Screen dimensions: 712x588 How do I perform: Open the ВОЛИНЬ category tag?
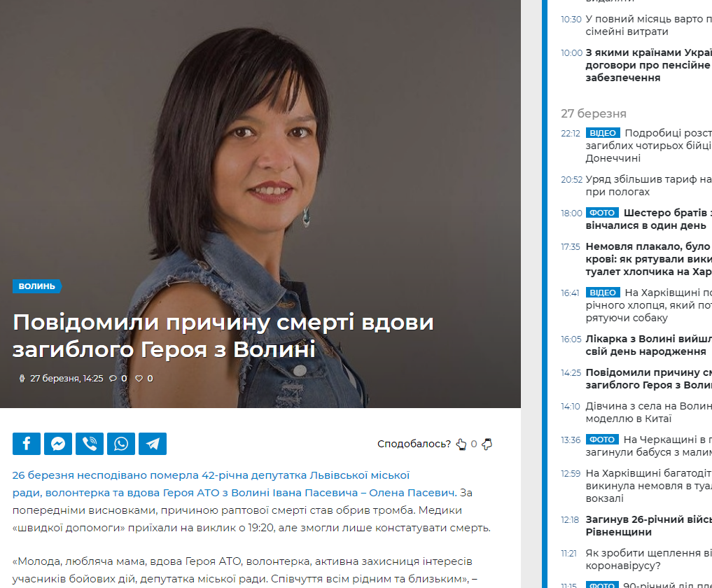(37, 286)
